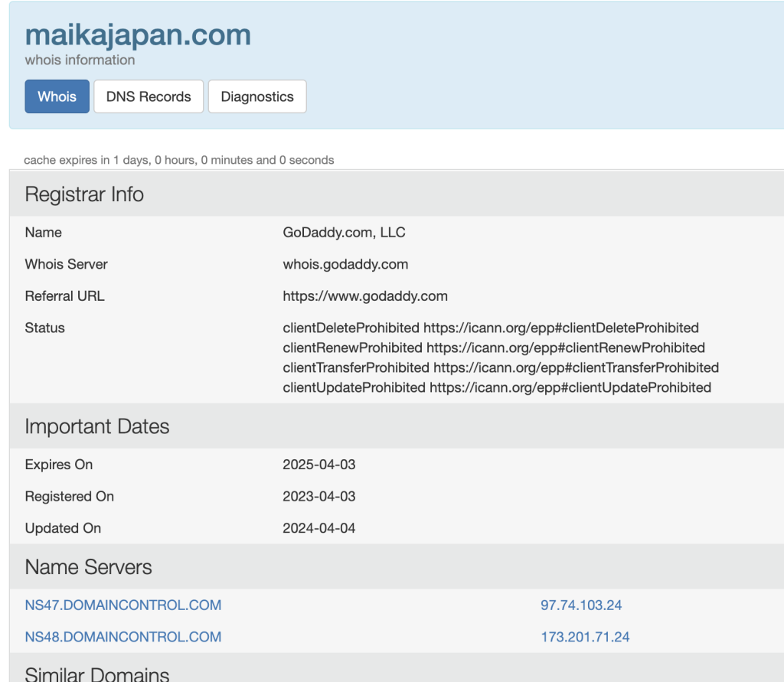Click the whois.godaddy.com server value
This screenshot has width=784, height=682.
pos(345,264)
